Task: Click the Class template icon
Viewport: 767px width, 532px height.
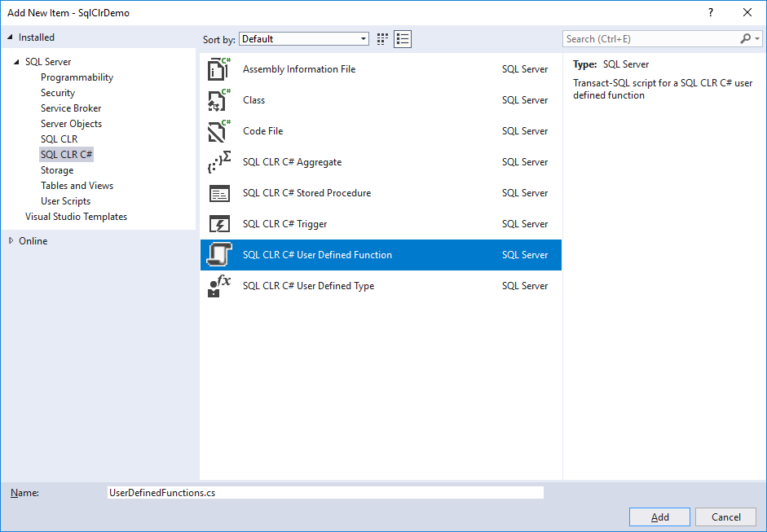Action: [x=218, y=99]
